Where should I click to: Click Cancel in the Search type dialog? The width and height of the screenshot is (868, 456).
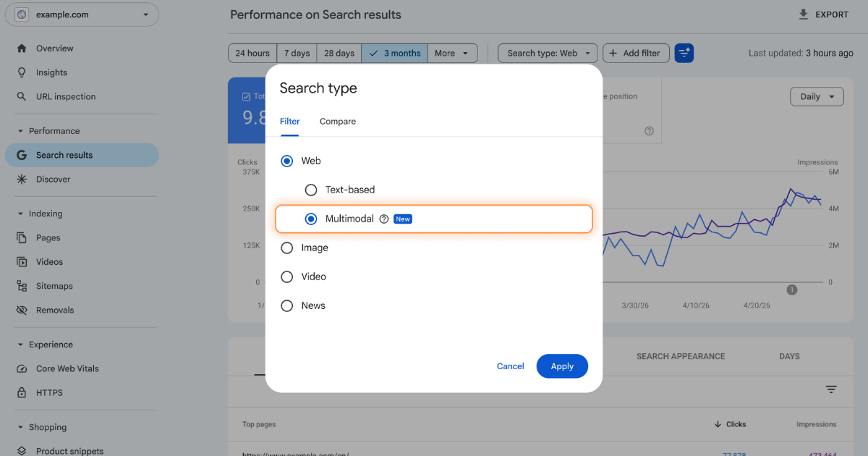[x=511, y=366]
